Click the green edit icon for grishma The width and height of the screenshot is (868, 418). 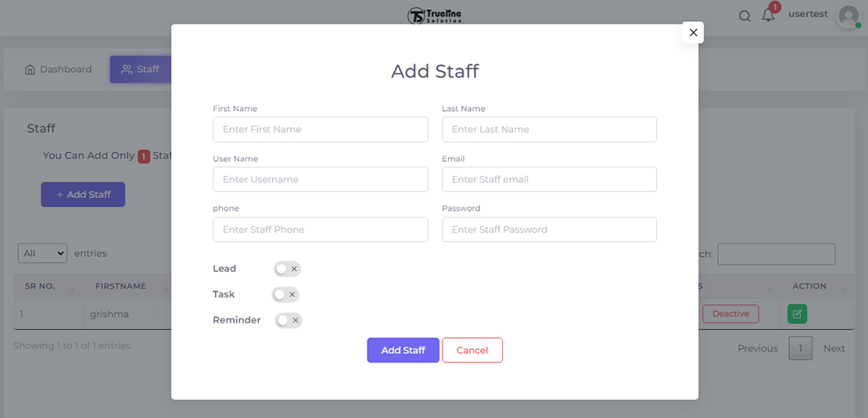[x=797, y=314]
